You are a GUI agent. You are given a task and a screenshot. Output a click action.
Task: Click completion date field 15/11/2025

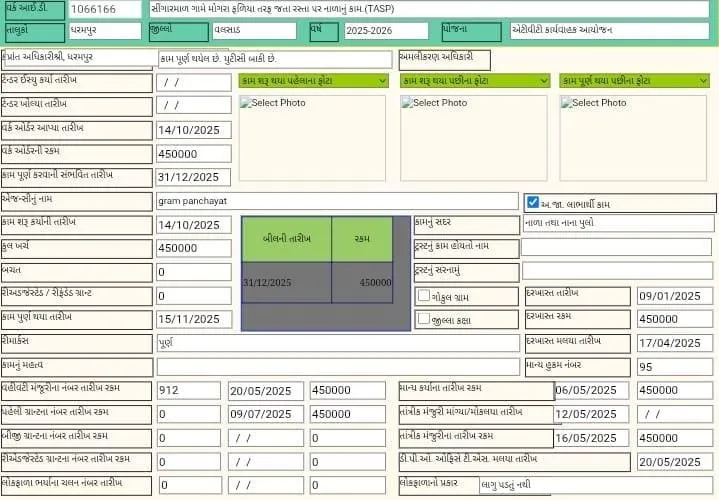[194, 319]
